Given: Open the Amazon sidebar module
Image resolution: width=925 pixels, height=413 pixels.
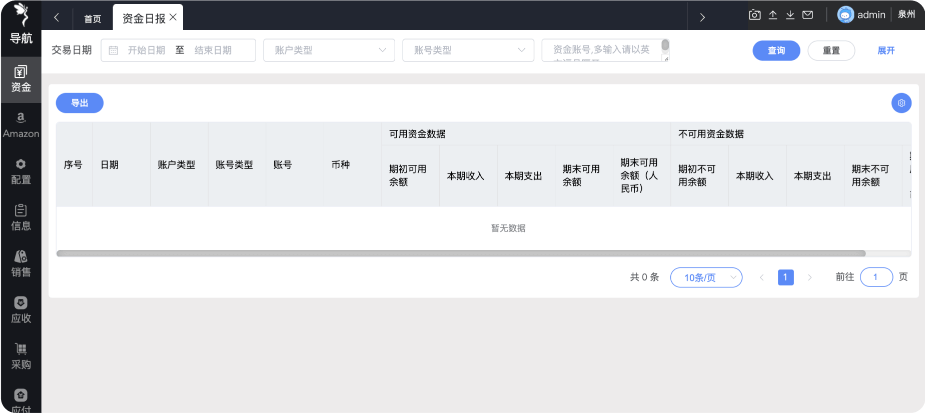Looking at the screenshot, I should [x=20, y=124].
